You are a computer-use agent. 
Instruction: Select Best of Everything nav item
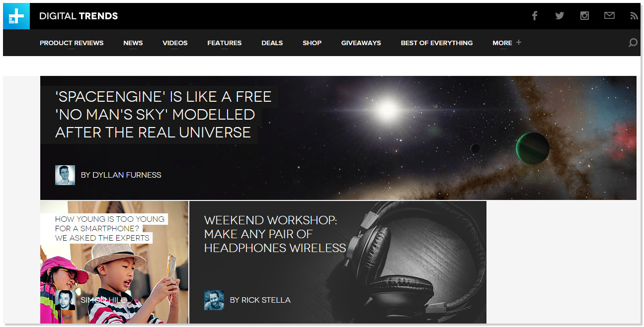[437, 43]
